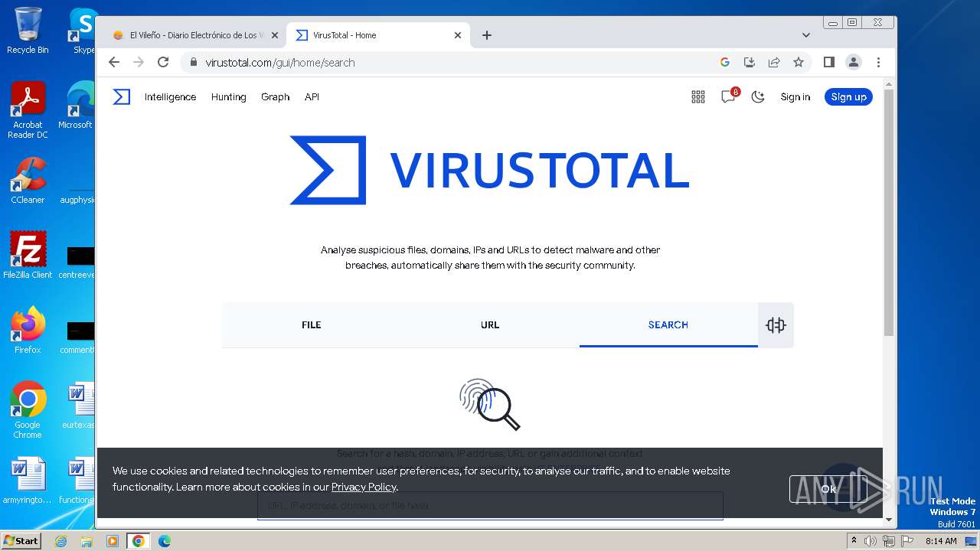The height and width of the screenshot is (551, 980).
Task: Open media player taskbar icon
Action: 113,541
